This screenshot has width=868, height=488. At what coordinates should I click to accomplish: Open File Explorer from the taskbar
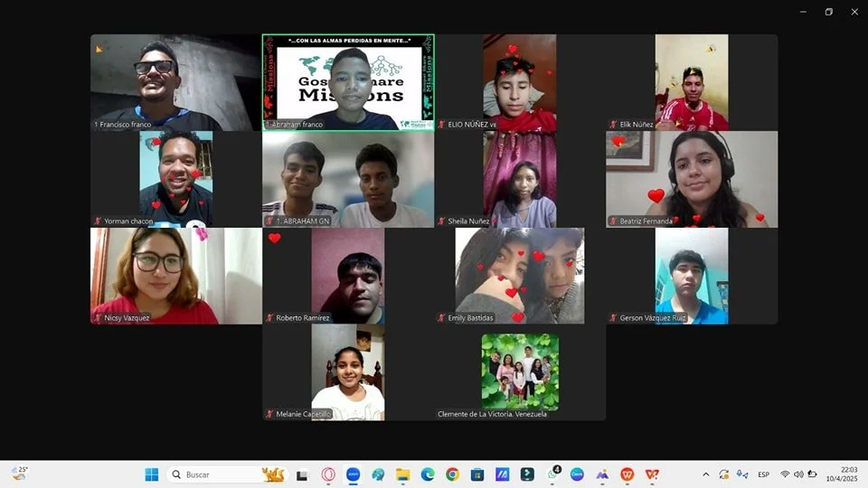click(x=402, y=474)
